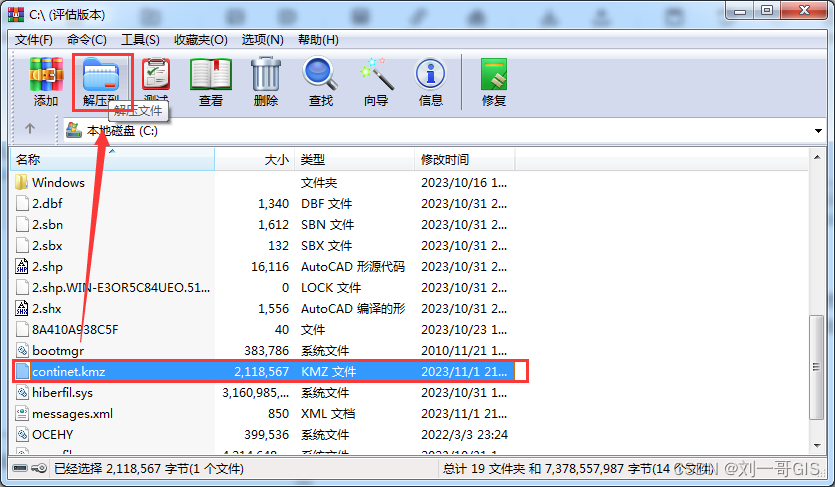Click the messages.xml file icon
The height and width of the screenshot is (487, 835).
[22, 414]
